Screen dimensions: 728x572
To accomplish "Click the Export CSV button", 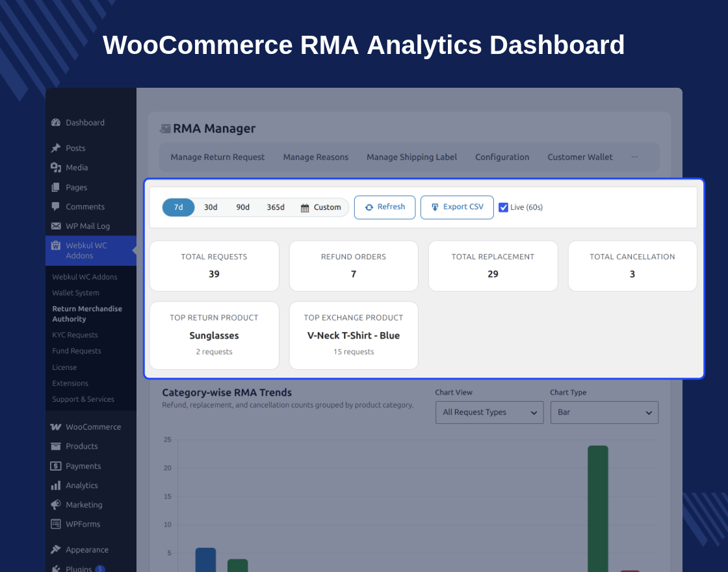I will pyautogui.click(x=457, y=207).
